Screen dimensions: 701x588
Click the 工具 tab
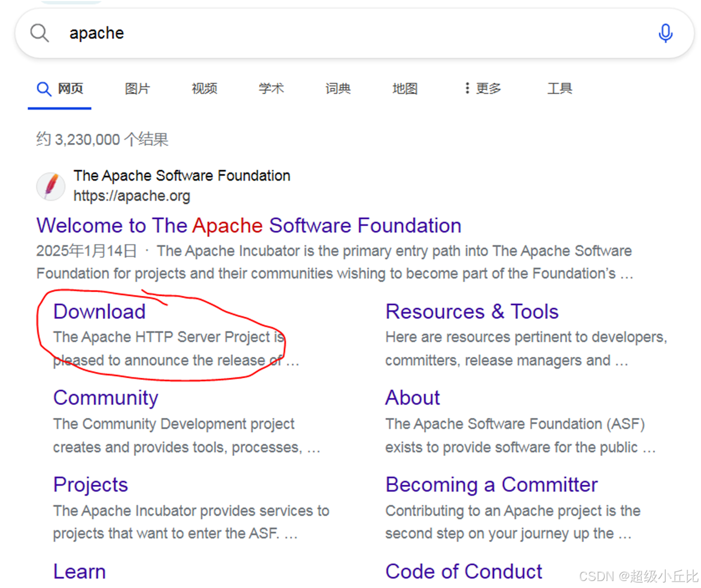point(560,88)
